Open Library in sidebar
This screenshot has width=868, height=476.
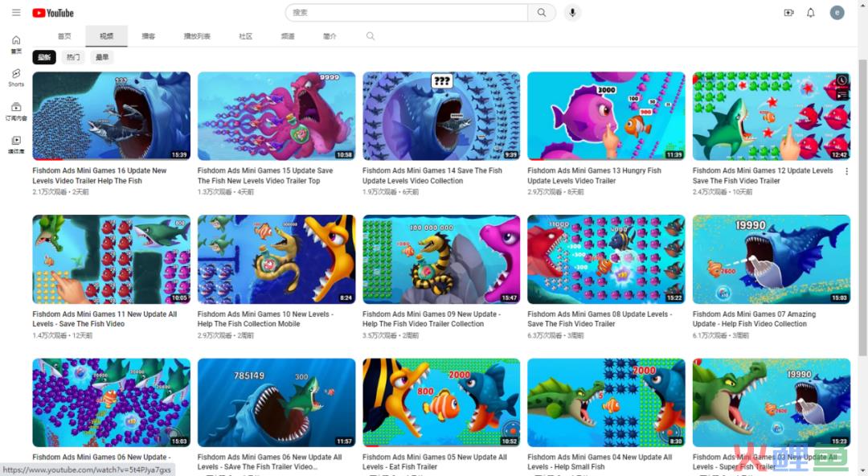[16, 145]
